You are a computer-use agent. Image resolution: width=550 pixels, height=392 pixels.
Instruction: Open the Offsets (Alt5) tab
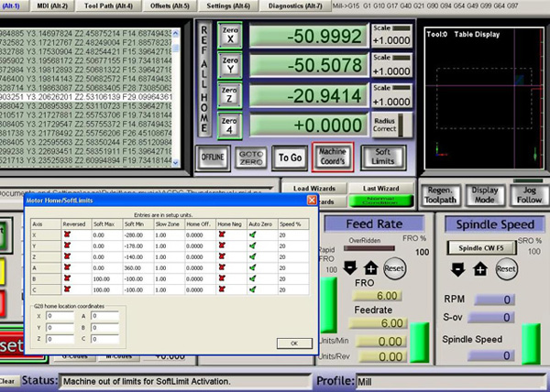[170, 5]
